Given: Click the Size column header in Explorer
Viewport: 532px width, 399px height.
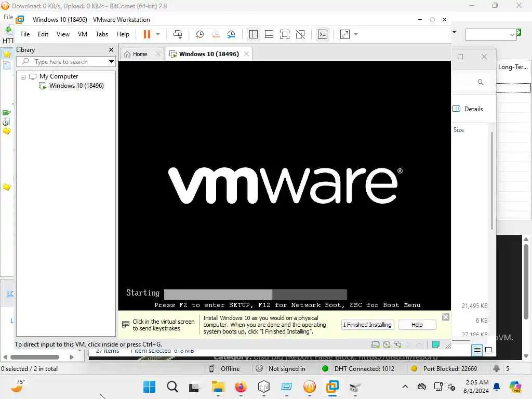Looking at the screenshot, I should [x=459, y=130].
